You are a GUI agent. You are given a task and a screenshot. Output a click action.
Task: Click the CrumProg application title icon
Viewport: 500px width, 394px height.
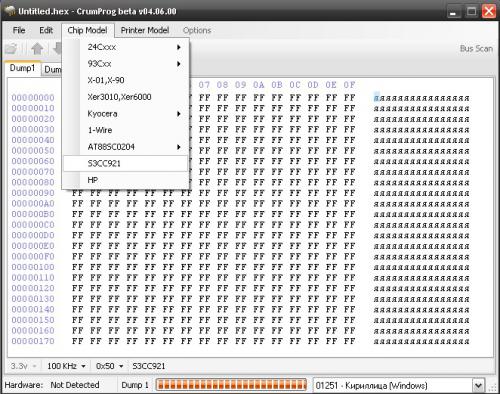coord(10,11)
